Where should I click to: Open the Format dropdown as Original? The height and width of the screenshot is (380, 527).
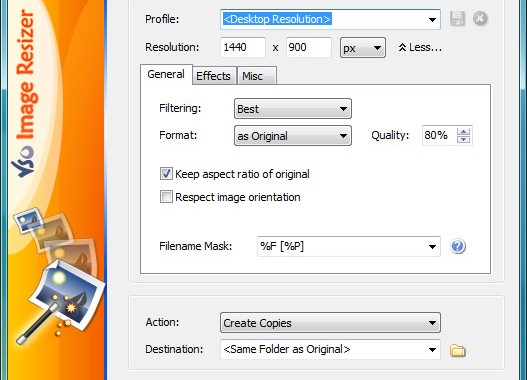[293, 136]
